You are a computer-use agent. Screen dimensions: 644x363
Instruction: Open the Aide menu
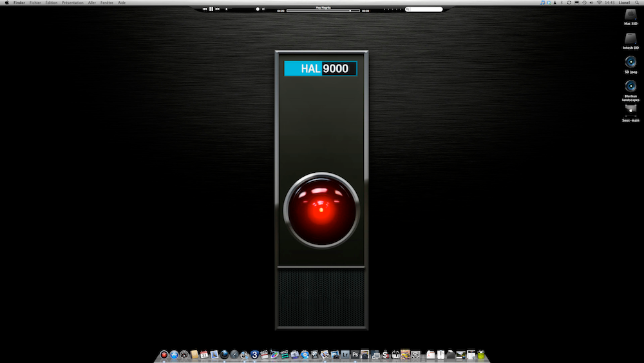coord(122,3)
